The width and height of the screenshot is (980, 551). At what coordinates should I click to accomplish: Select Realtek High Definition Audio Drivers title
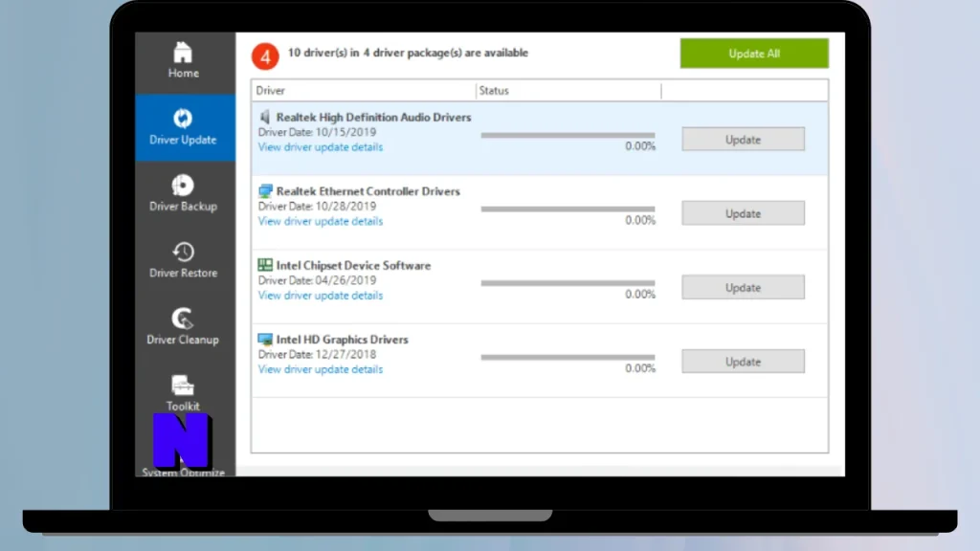374,117
